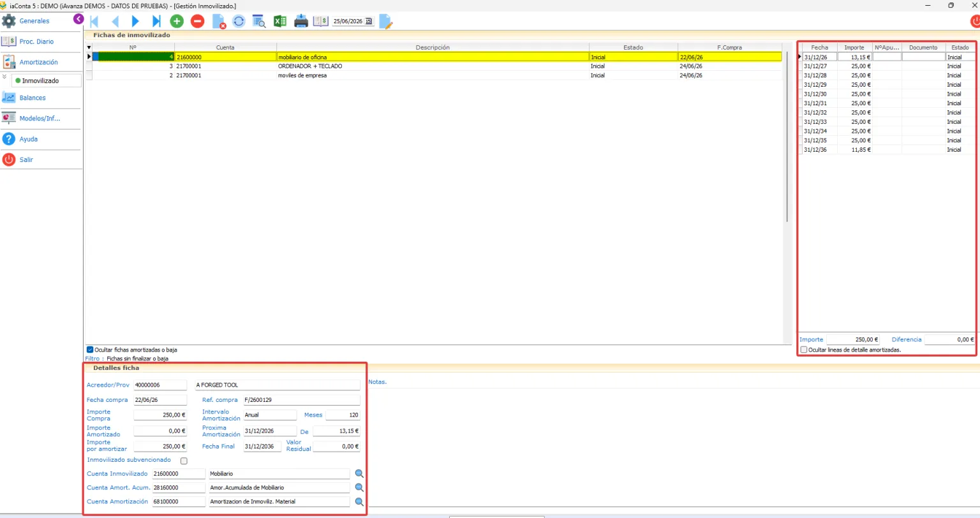
Task: Click the Cuenta Amortización code 68100000
Action: coord(179,502)
